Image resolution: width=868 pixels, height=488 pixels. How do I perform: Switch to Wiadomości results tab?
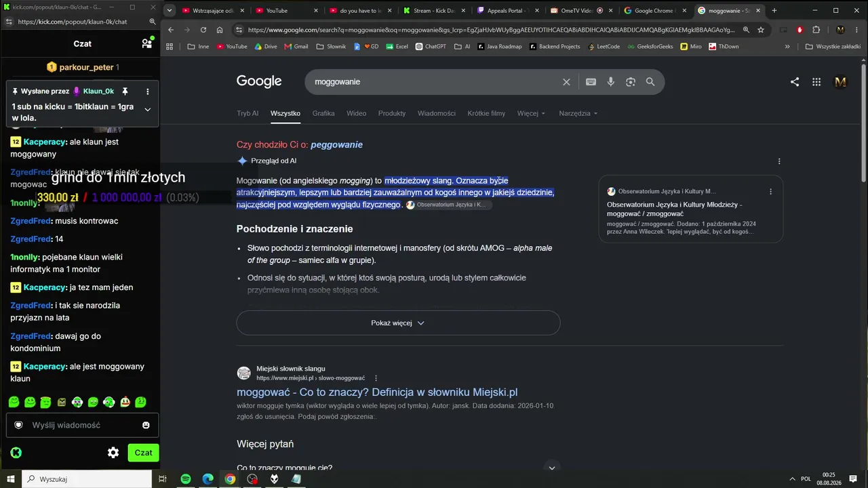click(437, 113)
